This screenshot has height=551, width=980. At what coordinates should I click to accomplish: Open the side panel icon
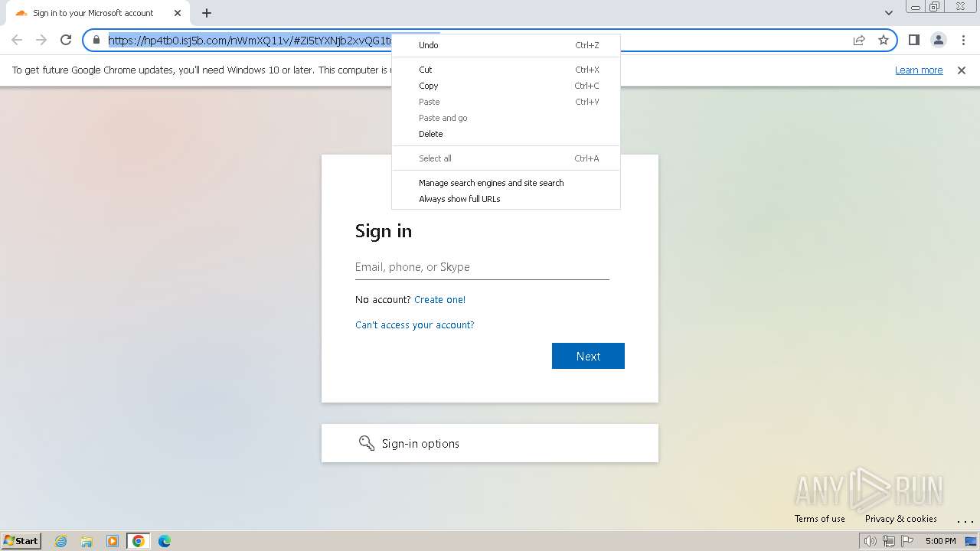(x=913, y=40)
